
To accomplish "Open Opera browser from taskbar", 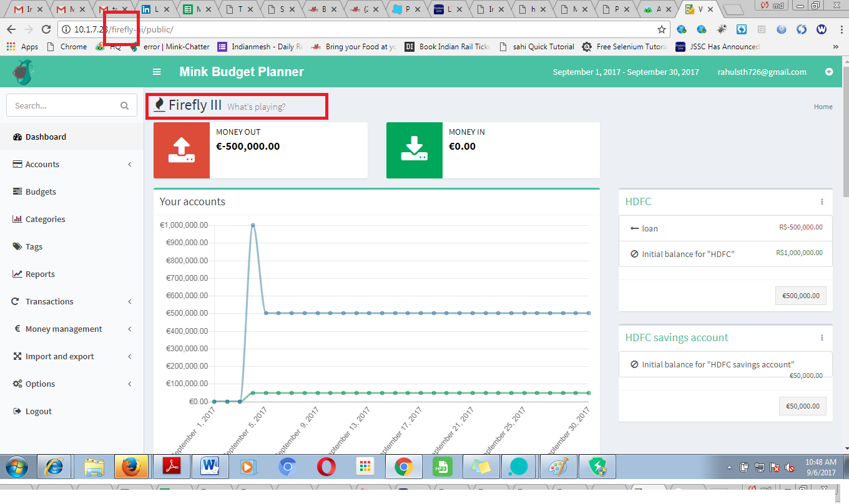I will tap(326, 467).
